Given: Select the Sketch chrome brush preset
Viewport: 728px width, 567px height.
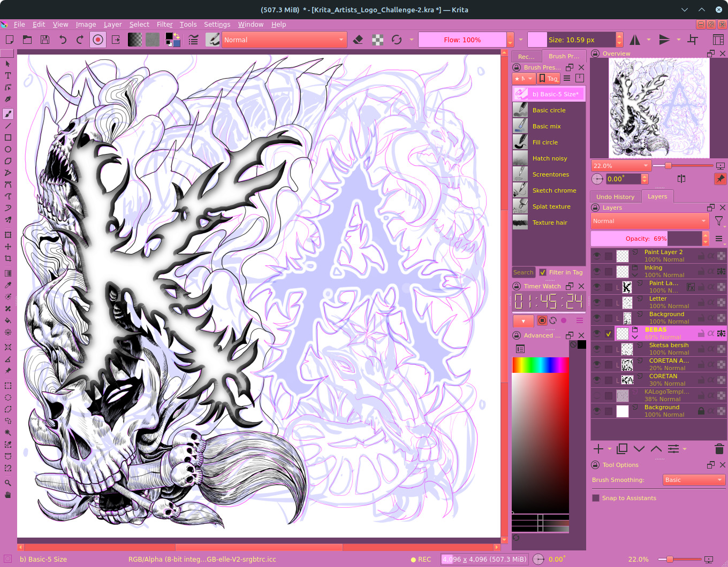Looking at the screenshot, I should click(554, 190).
